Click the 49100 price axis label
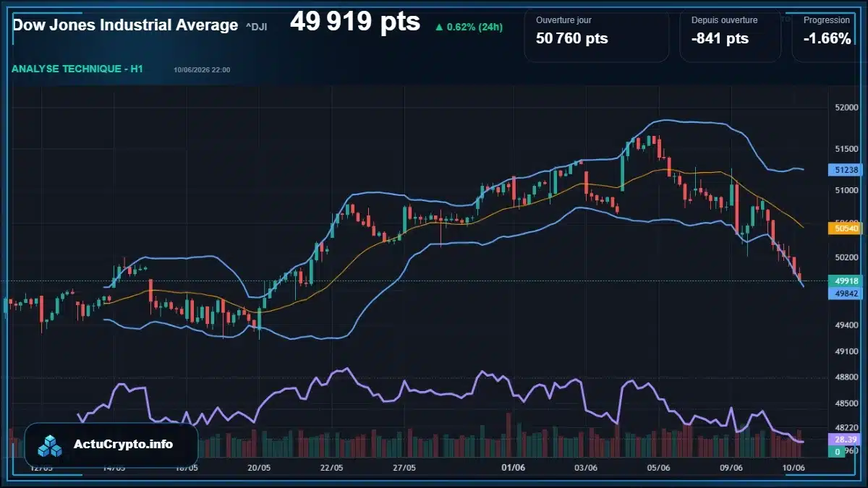Image resolution: width=868 pixels, height=488 pixels. point(846,351)
